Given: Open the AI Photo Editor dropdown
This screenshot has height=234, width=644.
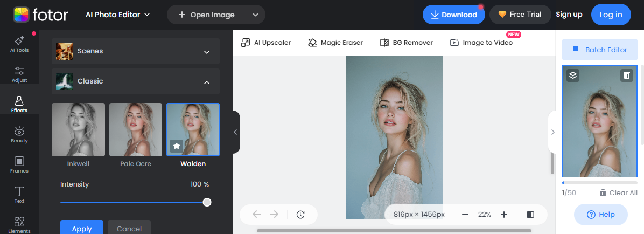Looking at the screenshot, I should click(117, 15).
